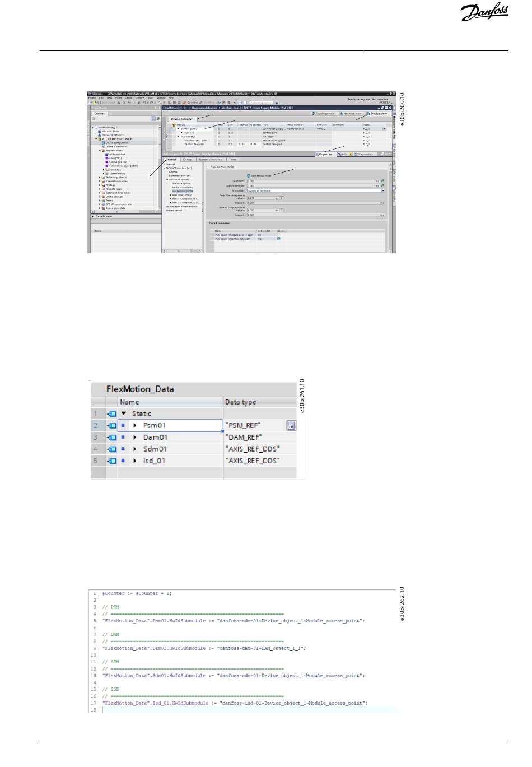
Task: Collapse the Program blocks folder
Action: pos(100,150)
